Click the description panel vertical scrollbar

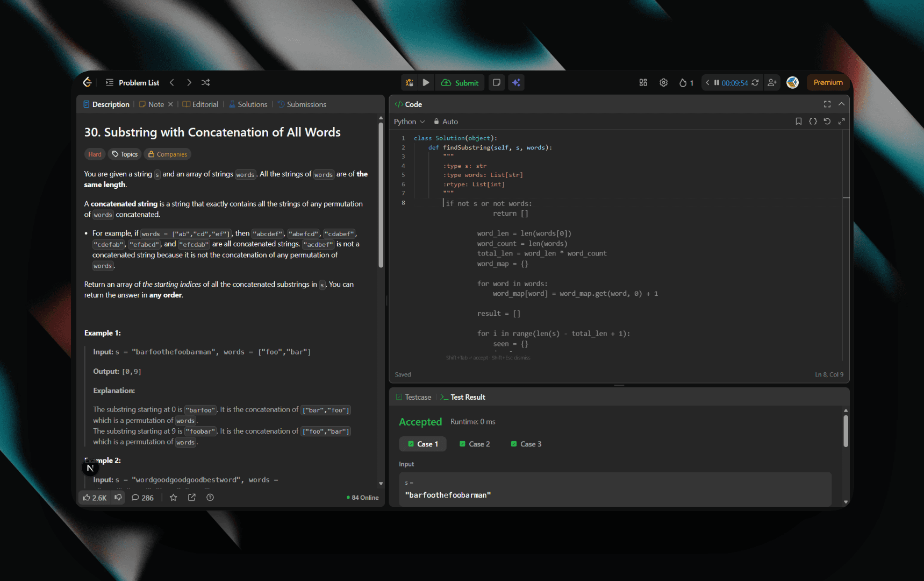[381, 194]
